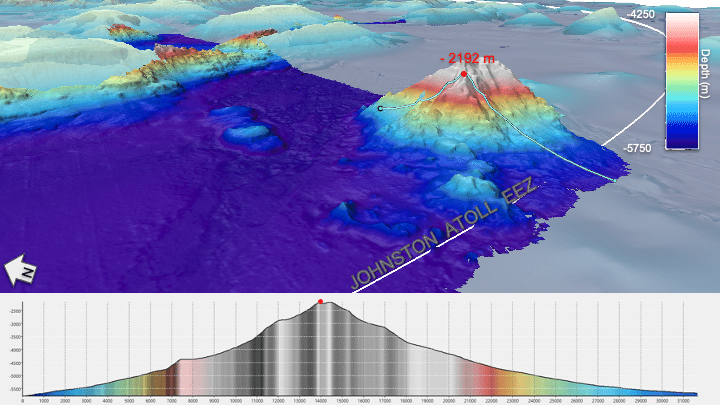Click the 'JOHNSTON ATOLL EEZ' boundary label

click(443, 233)
